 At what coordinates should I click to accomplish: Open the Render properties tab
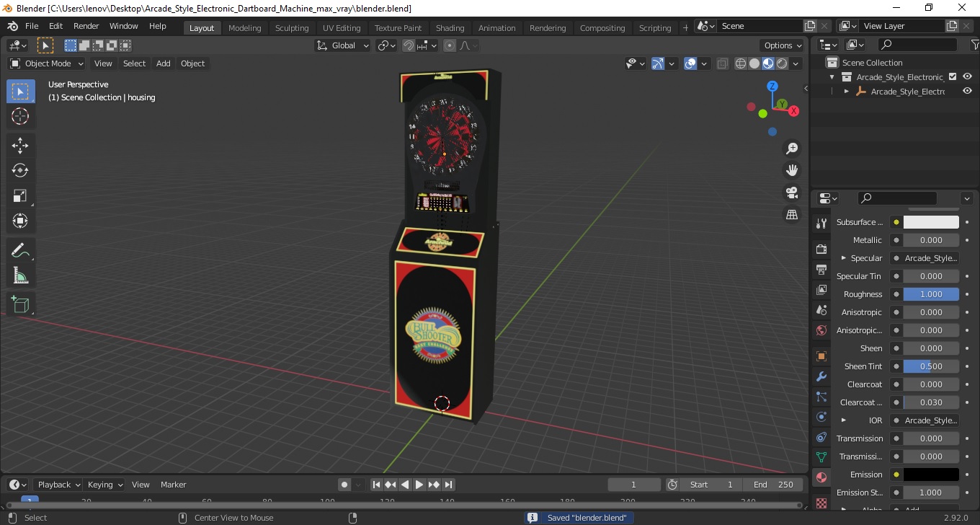point(821,249)
